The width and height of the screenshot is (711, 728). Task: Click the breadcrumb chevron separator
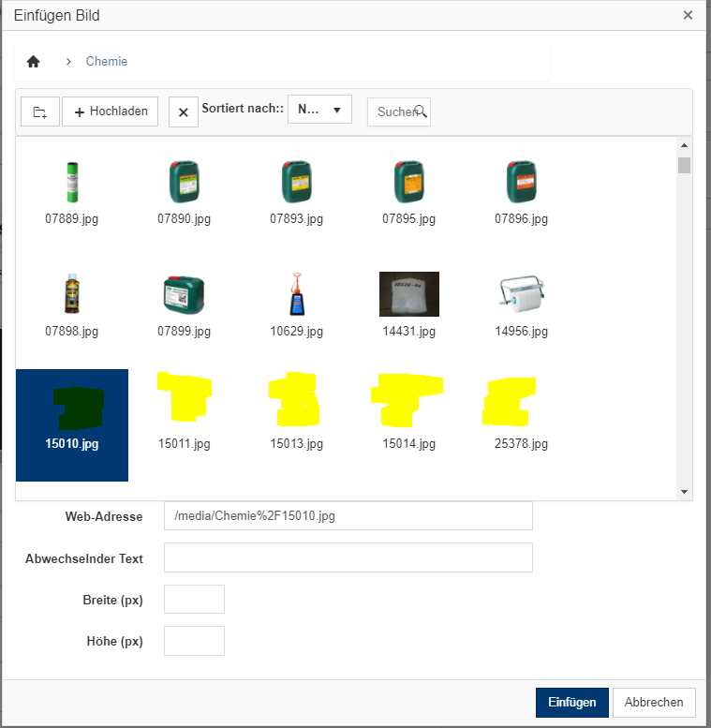(68, 61)
